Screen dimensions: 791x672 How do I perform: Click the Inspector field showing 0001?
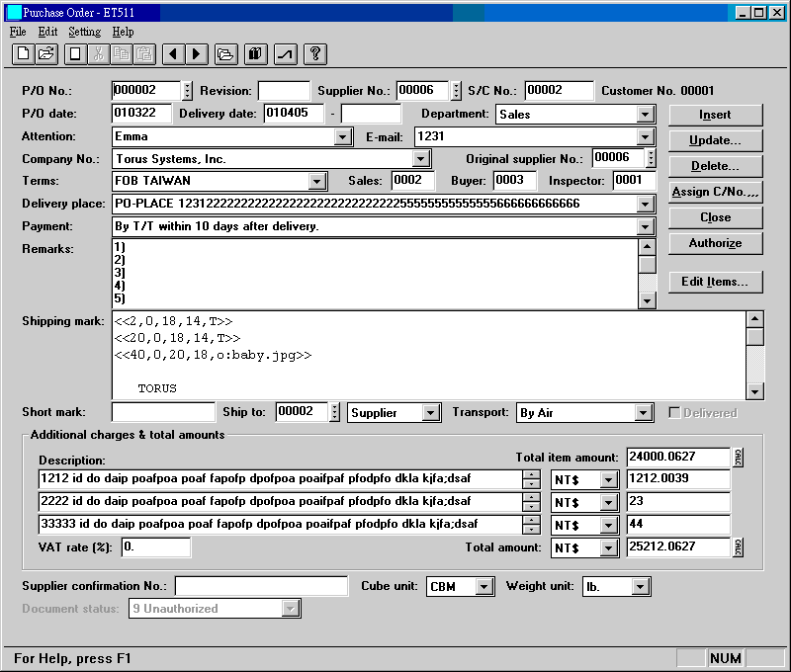(635, 181)
